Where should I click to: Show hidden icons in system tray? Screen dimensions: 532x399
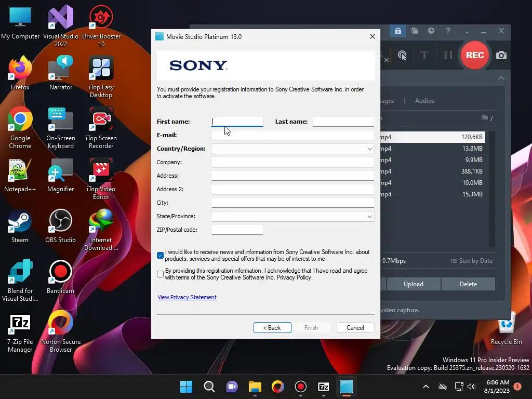(x=426, y=387)
